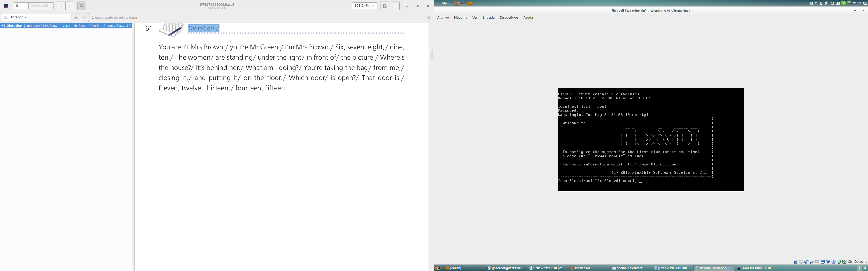Go to the previous page in PDF
The height and width of the screenshot is (271, 868).
(x=61, y=6)
